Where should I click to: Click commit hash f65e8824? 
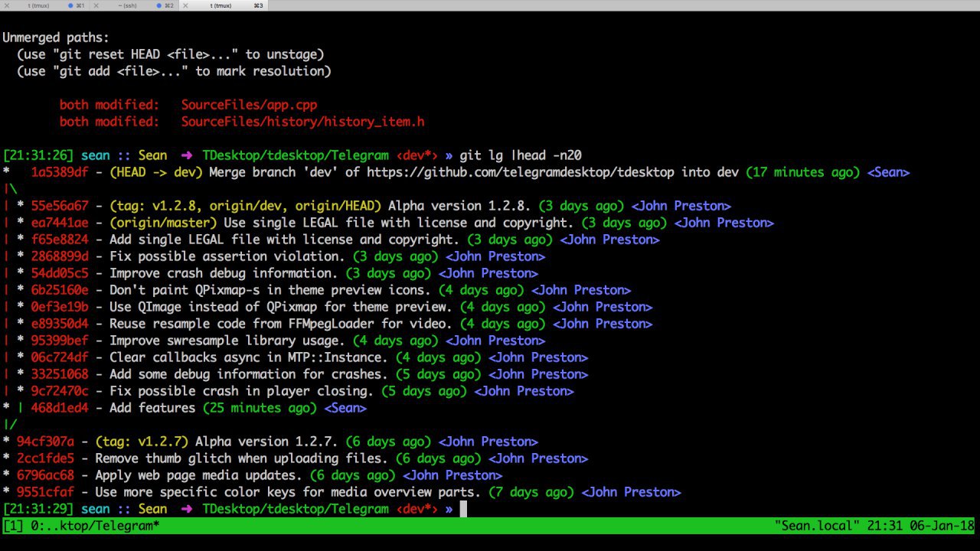click(x=60, y=240)
